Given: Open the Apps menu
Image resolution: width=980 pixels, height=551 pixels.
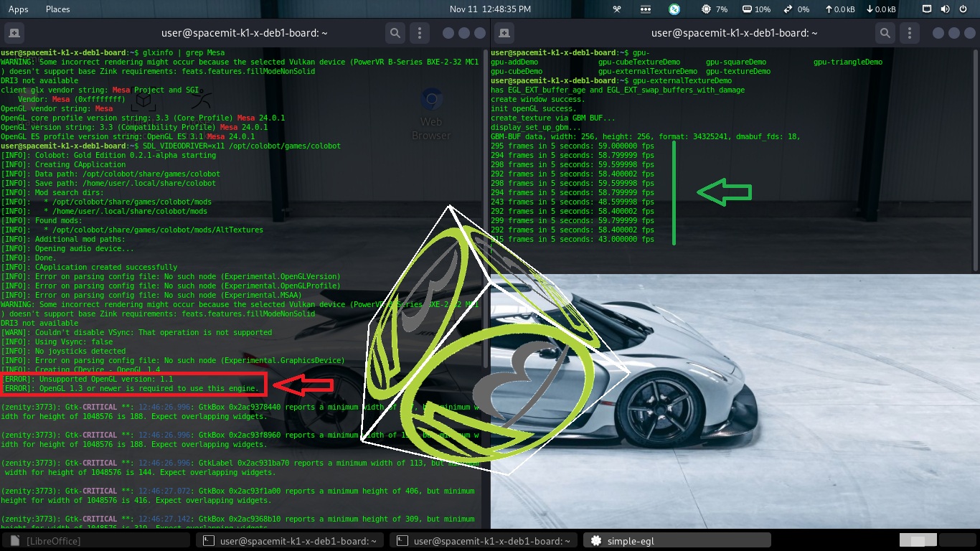Looking at the screenshot, I should (x=18, y=9).
